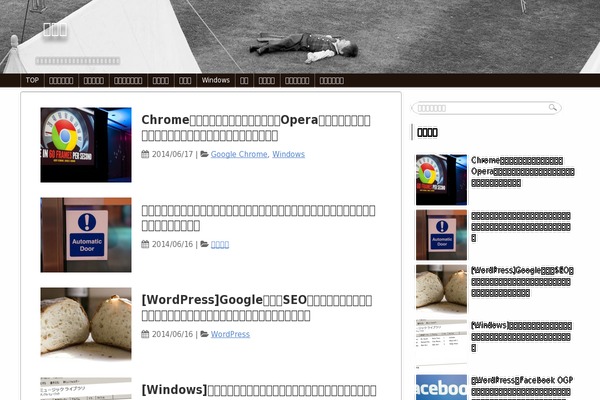This screenshot has width=600, height=400.
Task: Click folder icon before the WordPress category link
Action: click(x=204, y=334)
